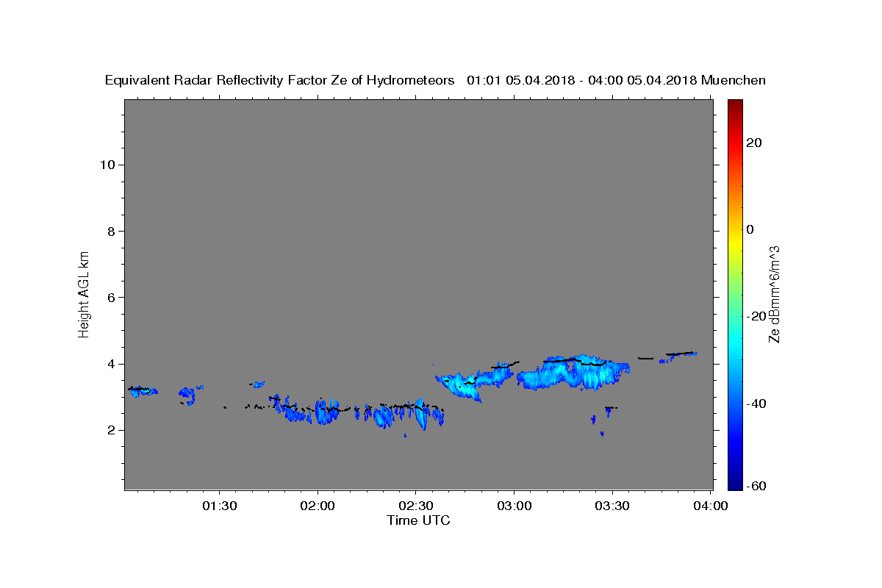Viewport: 882px width, 588px height.
Task: Click the colorbar label 20
Action: click(753, 143)
